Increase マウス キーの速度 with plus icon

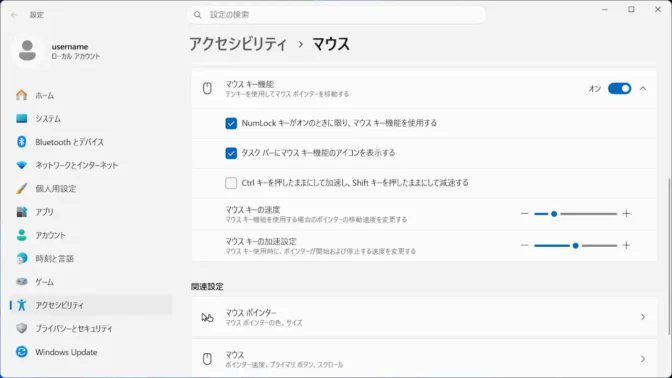(626, 213)
